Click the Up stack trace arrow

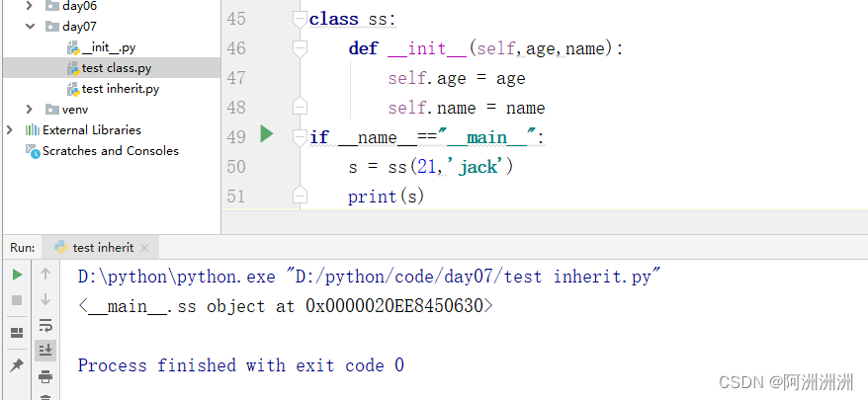click(x=45, y=275)
